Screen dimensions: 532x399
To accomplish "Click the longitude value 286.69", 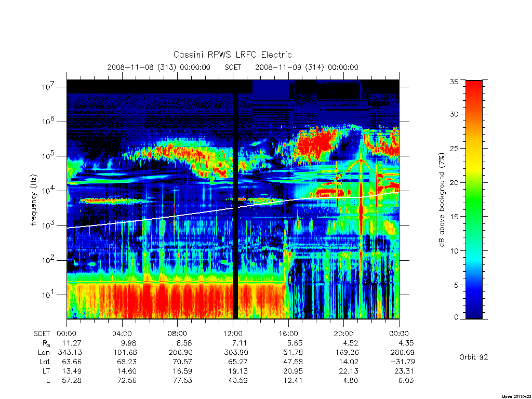I will click(x=403, y=353).
